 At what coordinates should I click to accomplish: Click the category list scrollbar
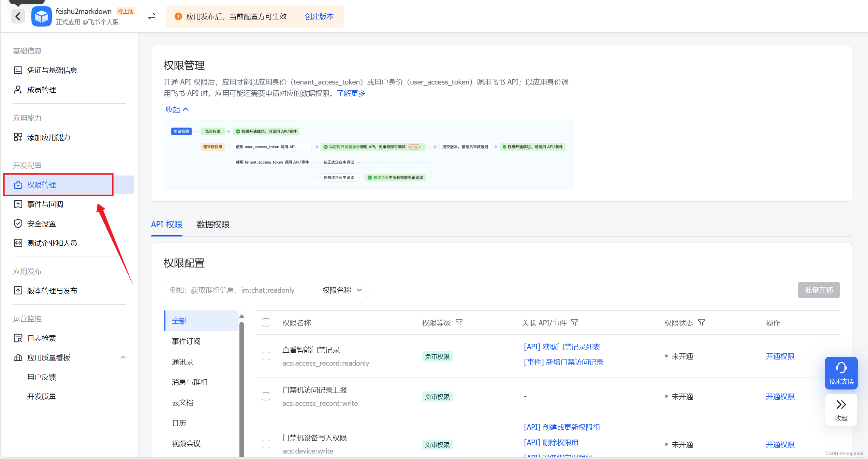tap(241, 385)
